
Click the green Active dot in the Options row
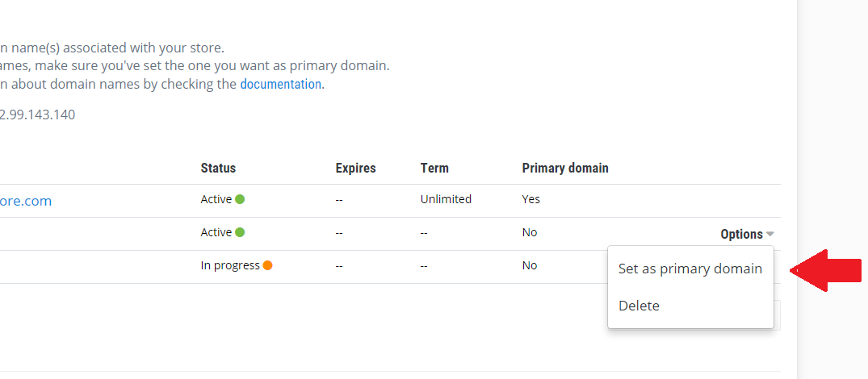pyautogui.click(x=240, y=232)
